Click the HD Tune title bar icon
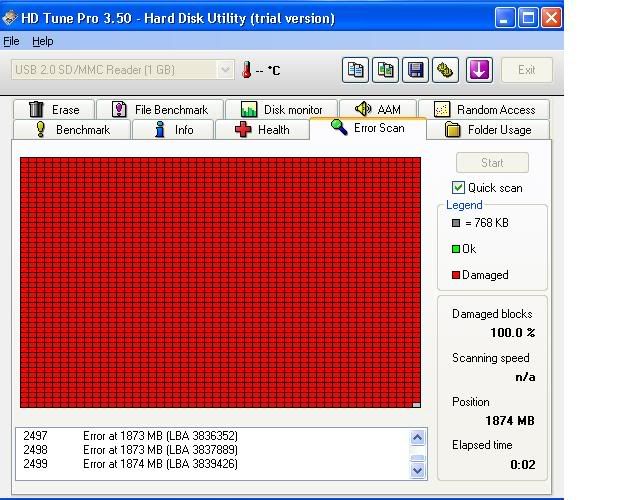Image resolution: width=640 pixels, height=500 pixels. 9,18
